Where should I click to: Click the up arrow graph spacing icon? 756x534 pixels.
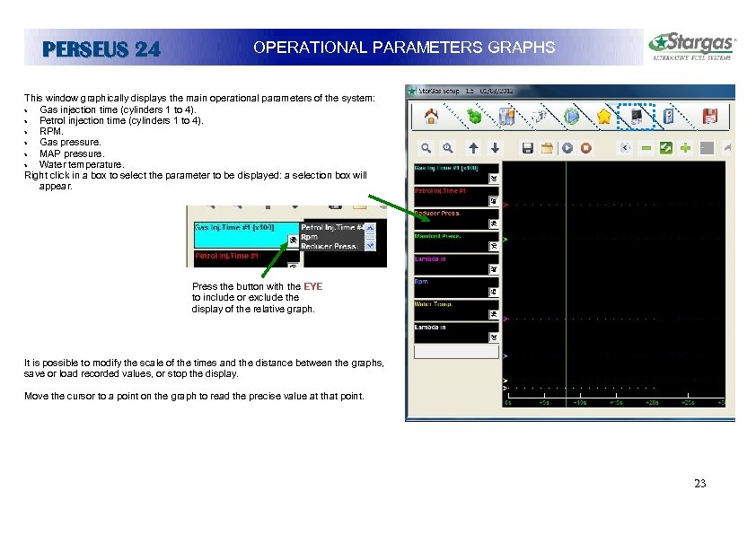tap(473, 148)
